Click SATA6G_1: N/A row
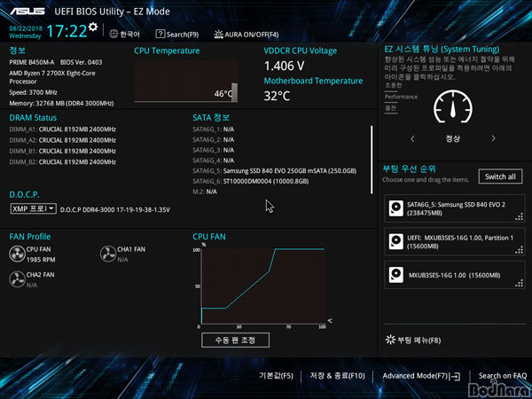532x399 pixels. (x=214, y=129)
